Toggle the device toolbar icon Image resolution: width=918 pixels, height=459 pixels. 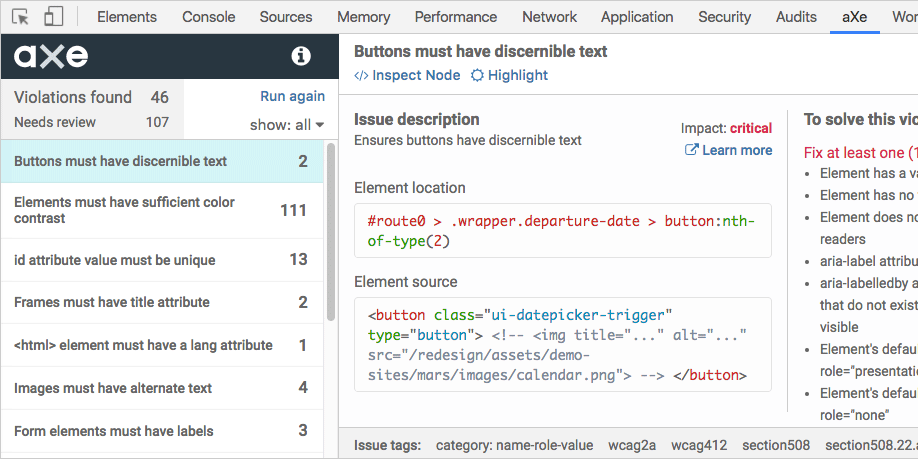pyautogui.click(x=53, y=17)
